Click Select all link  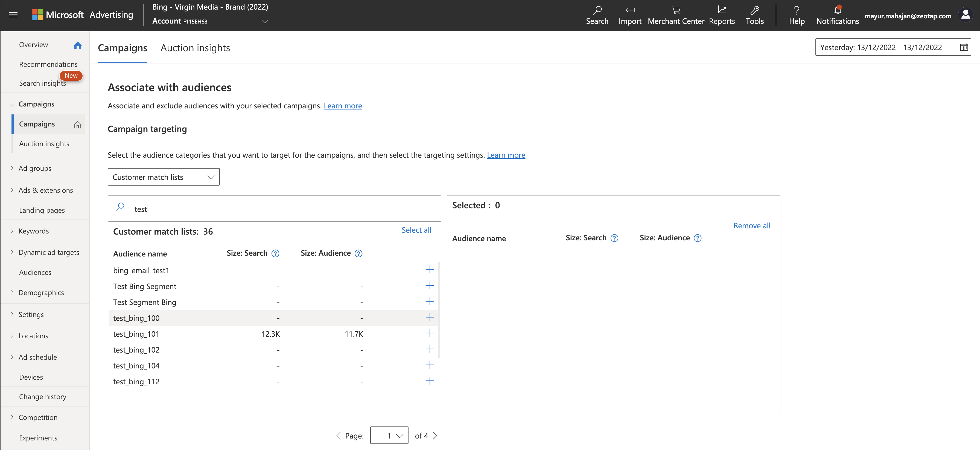[416, 230]
